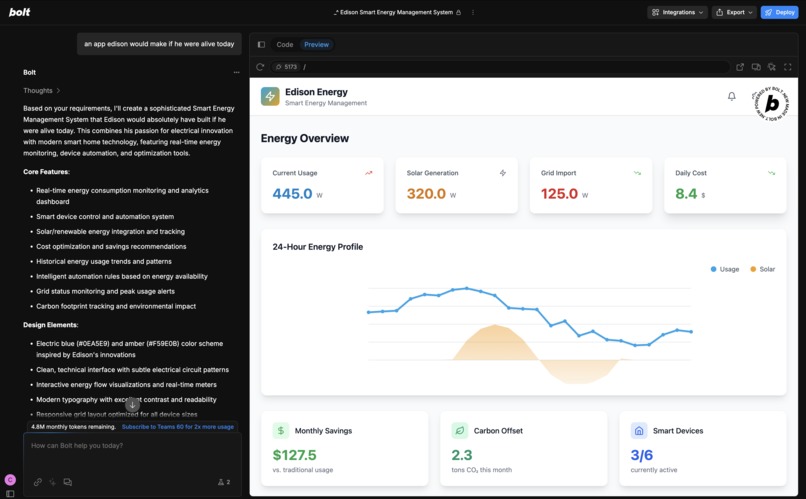Toggle the sidebar panel icon beside Code
Image resolution: width=806 pixels, height=499 pixels.
[x=261, y=45]
